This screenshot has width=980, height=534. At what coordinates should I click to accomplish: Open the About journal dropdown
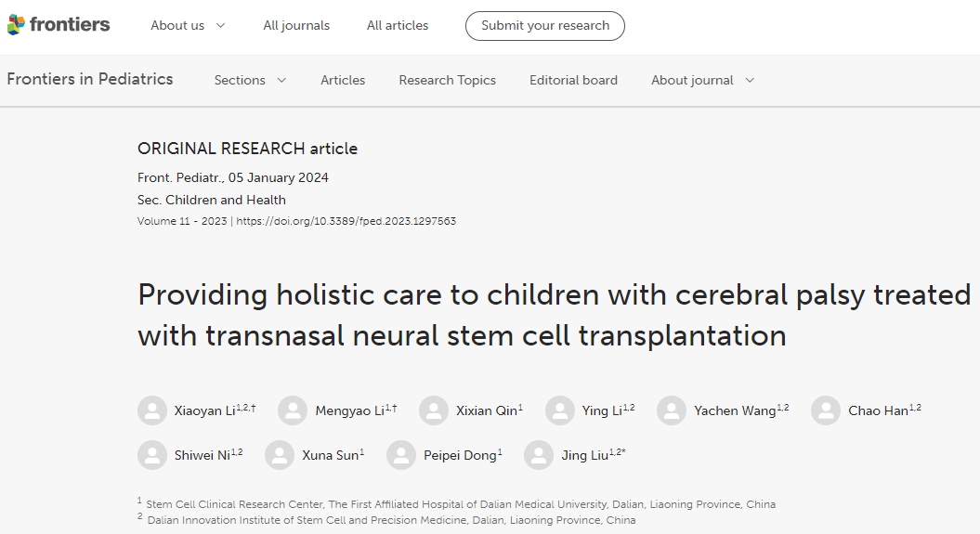702,81
